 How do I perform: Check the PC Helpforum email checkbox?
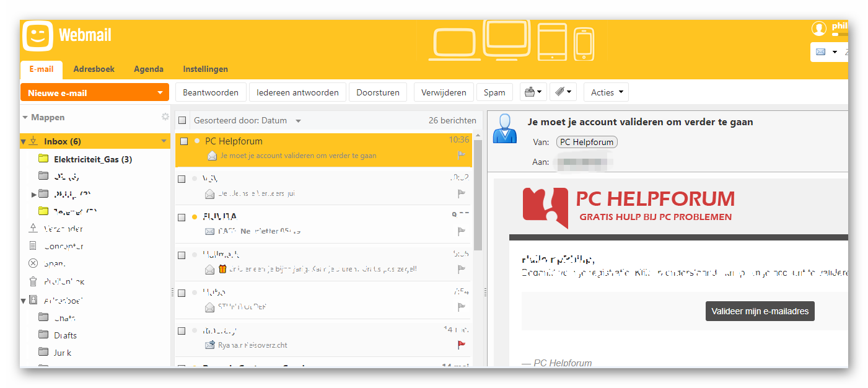pos(184,141)
